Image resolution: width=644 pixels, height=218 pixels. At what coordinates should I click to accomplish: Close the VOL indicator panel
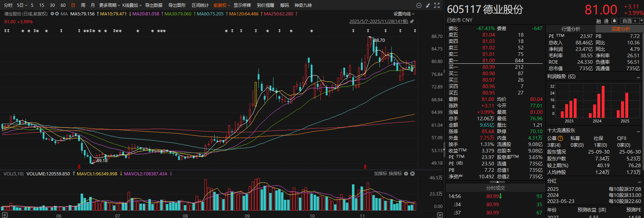coord(412,174)
